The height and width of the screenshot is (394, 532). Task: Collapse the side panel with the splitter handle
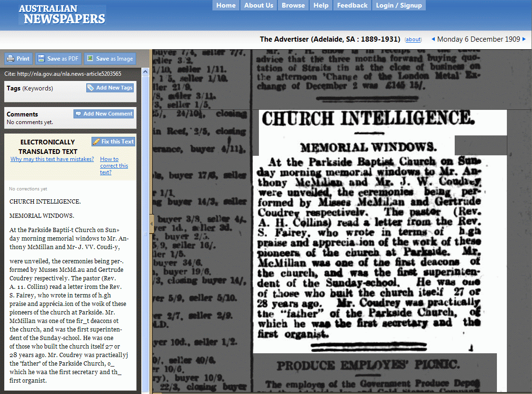coord(151,224)
